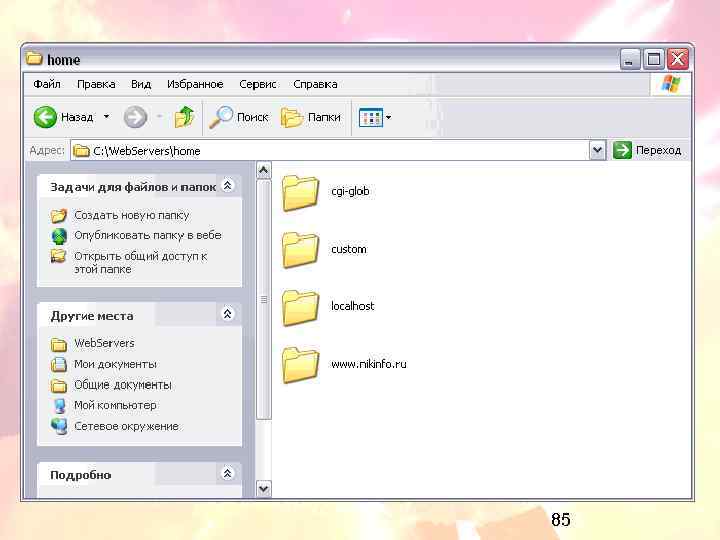
Task: Select the www.nikinfo.ru folder icon
Action: click(x=300, y=365)
